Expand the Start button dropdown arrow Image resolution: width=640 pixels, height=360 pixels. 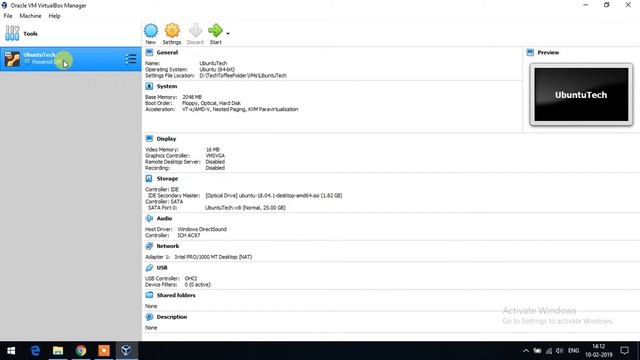pyautogui.click(x=228, y=33)
